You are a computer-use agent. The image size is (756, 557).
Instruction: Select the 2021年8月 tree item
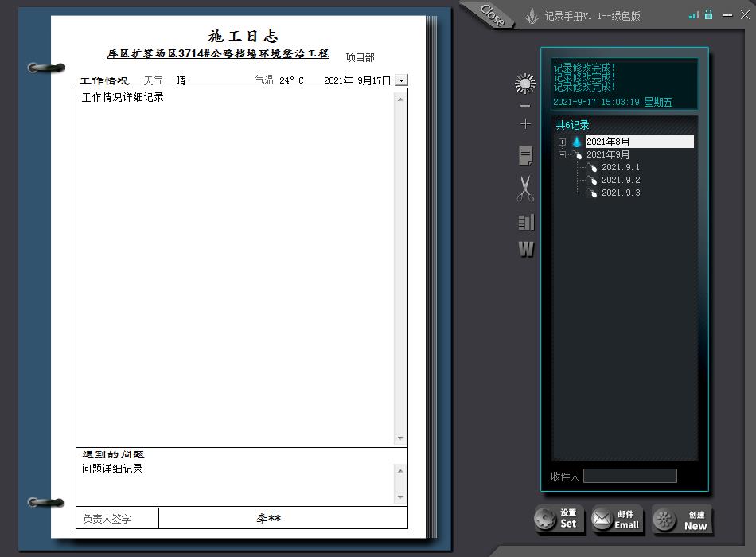point(639,142)
